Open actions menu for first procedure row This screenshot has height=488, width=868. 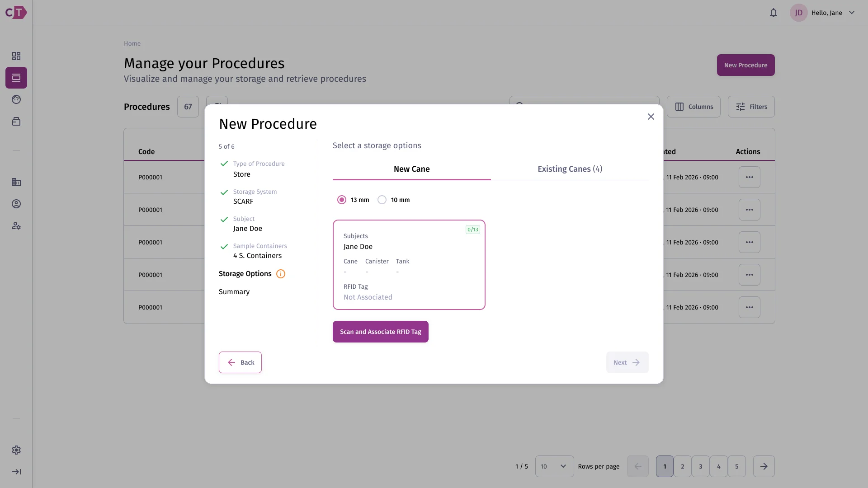(x=750, y=177)
